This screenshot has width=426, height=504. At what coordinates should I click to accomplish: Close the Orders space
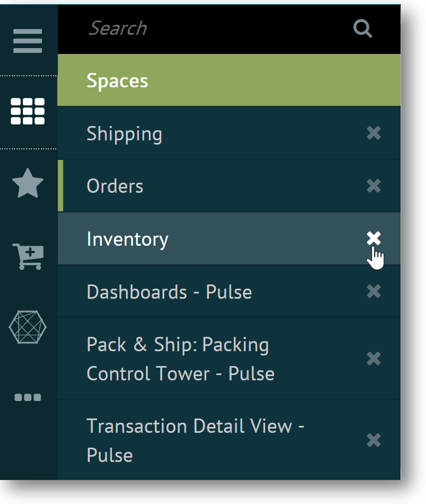click(x=373, y=186)
